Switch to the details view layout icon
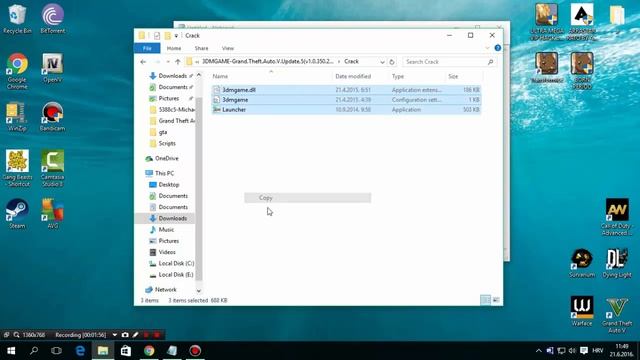The height and width of the screenshot is (360, 640). coord(485,300)
